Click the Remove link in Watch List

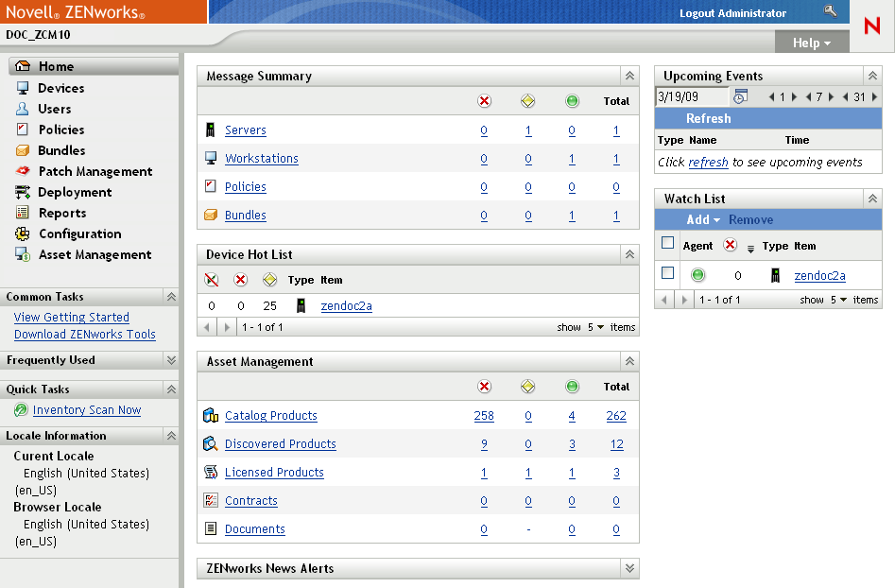pos(750,219)
